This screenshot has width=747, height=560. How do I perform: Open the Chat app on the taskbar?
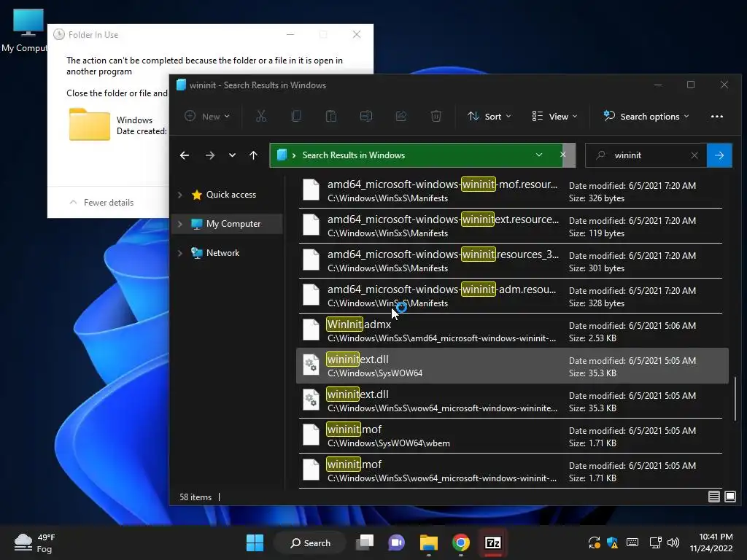(x=396, y=542)
